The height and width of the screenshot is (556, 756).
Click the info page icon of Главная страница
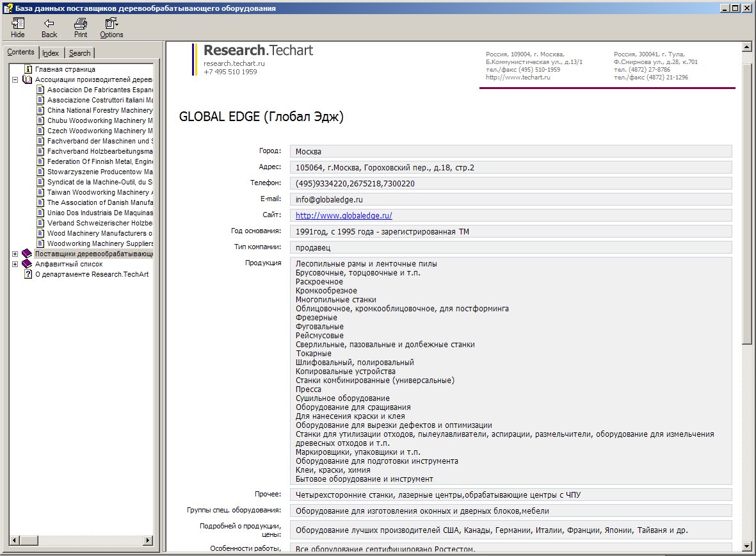coord(28,69)
